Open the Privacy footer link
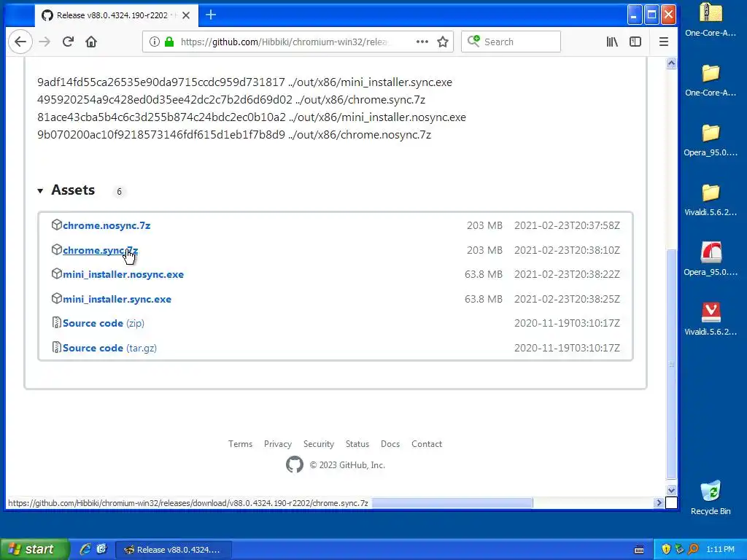The width and height of the screenshot is (747, 560). click(x=278, y=444)
